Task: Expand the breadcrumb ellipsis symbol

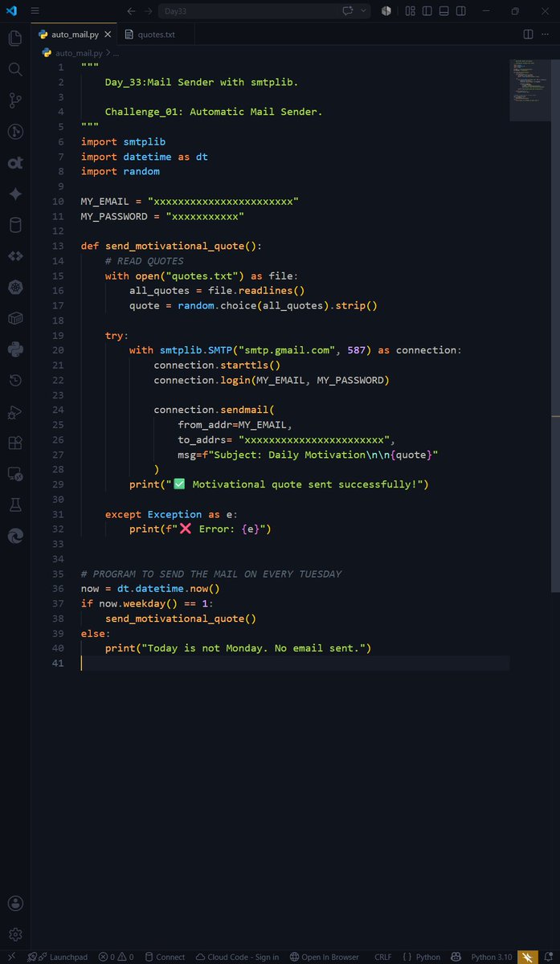Action: click(116, 52)
